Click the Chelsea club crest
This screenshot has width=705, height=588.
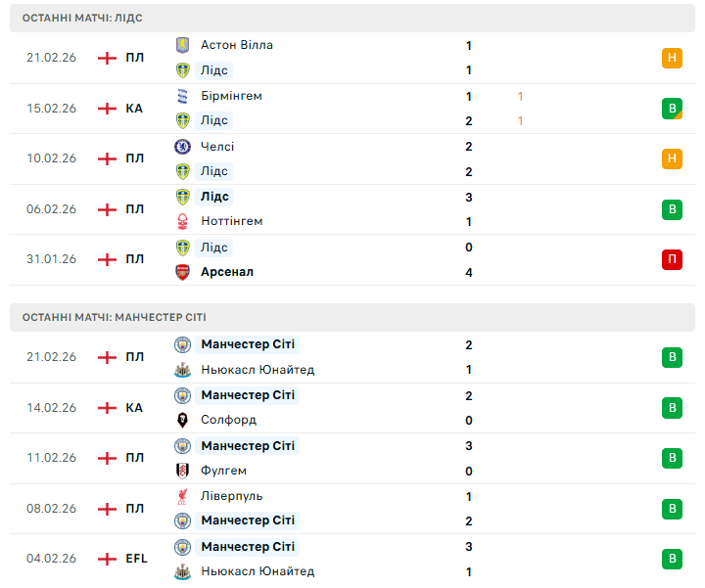click(x=182, y=147)
